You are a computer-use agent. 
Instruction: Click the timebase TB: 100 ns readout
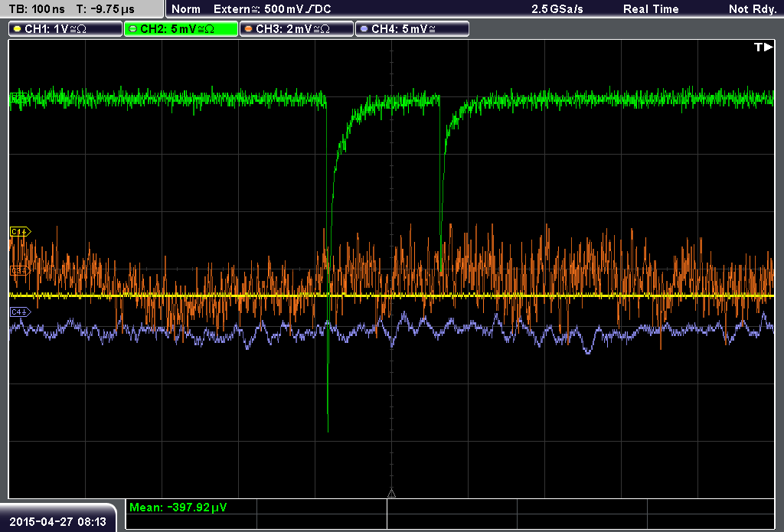(x=37, y=9)
